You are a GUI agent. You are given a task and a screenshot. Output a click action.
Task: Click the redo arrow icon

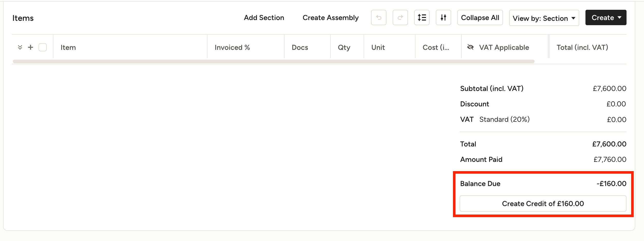coord(400,17)
